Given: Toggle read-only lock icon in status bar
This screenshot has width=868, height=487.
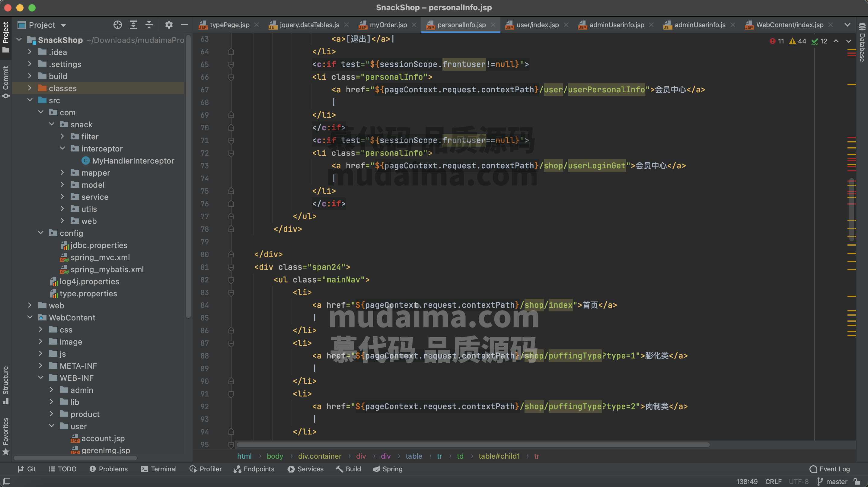Looking at the screenshot, I should 857,482.
